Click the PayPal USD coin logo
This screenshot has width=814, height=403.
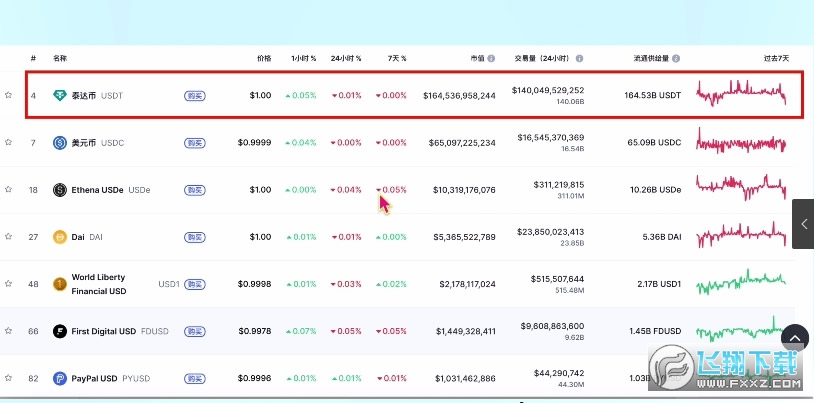pyautogui.click(x=60, y=378)
